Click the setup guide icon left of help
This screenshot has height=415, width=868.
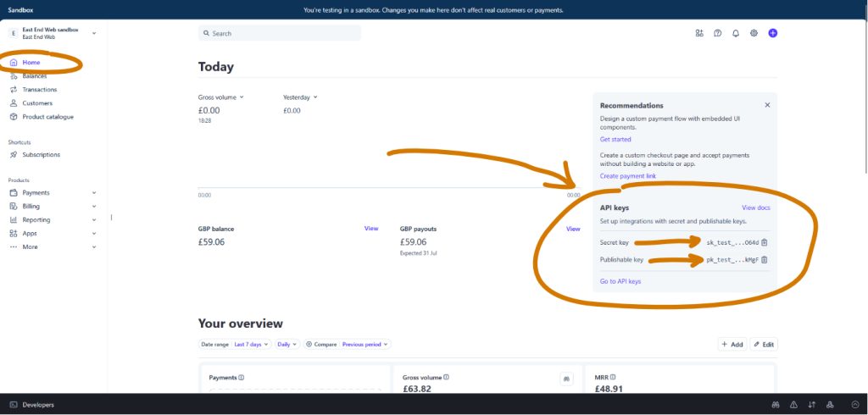(x=699, y=33)
